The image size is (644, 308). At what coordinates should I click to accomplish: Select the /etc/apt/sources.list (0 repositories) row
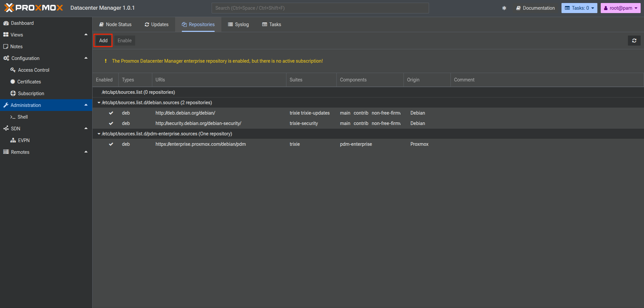pyautogui.click(x=368, y=92)
